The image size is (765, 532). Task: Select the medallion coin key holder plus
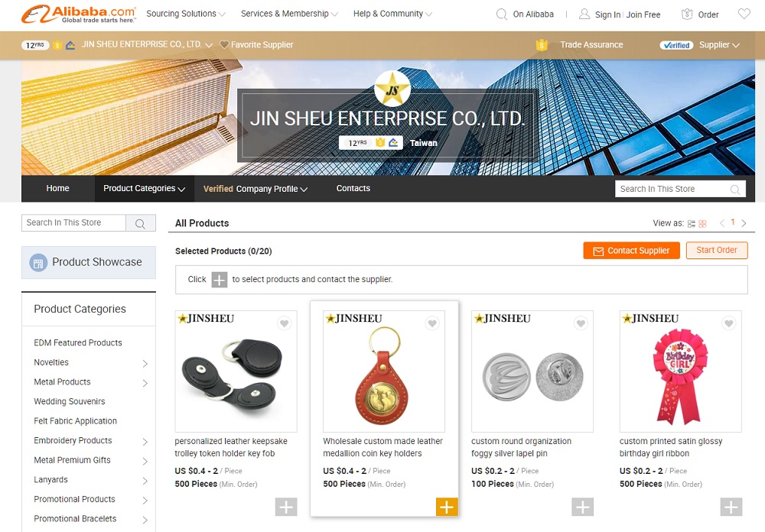tap(447, 507)
